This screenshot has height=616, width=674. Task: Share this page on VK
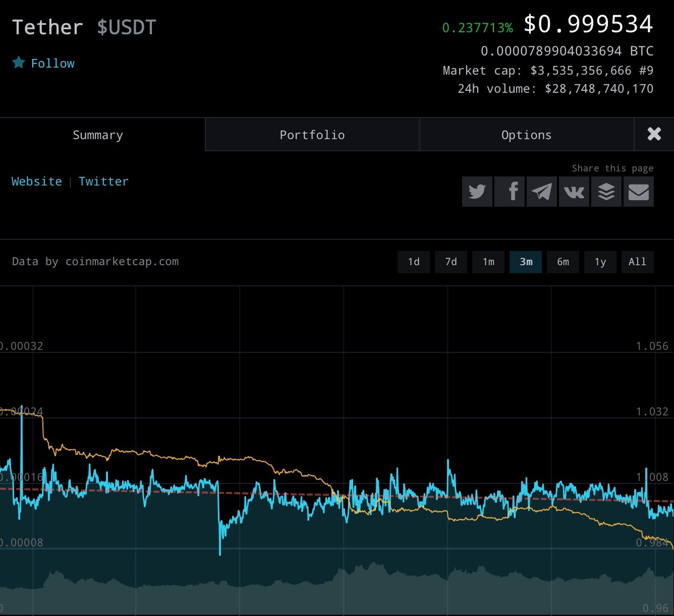click(x=574, y=192)
